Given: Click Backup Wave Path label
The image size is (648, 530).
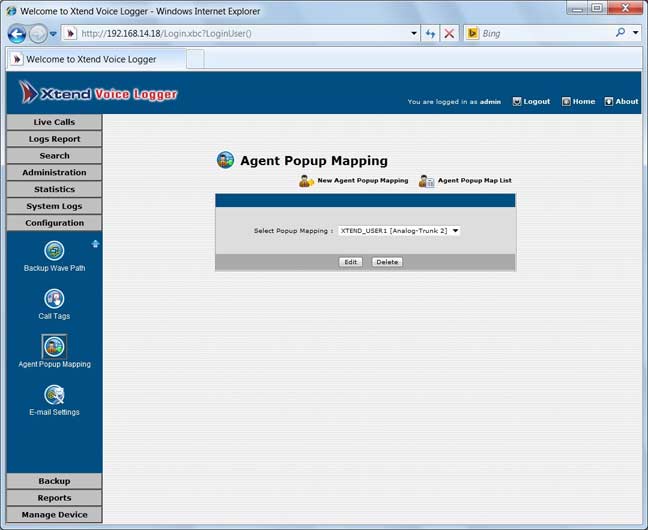Looking at the screenshot, I should click(x=54, y=268).
